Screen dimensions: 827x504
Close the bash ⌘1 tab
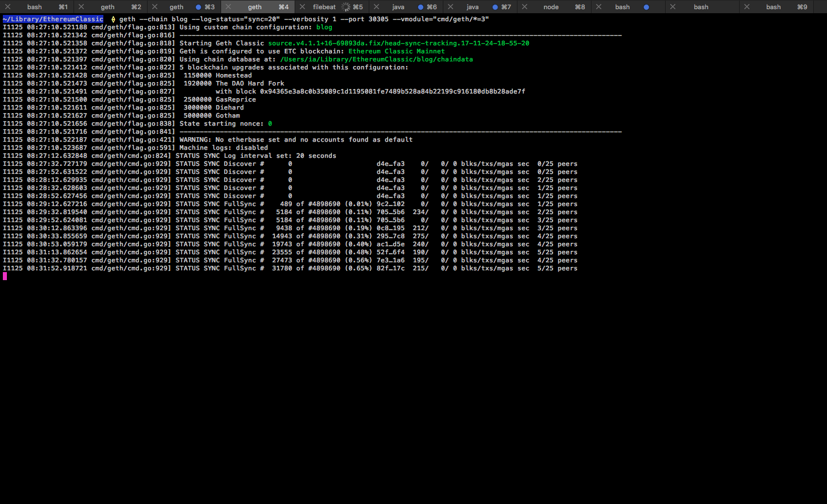[8, 7]
